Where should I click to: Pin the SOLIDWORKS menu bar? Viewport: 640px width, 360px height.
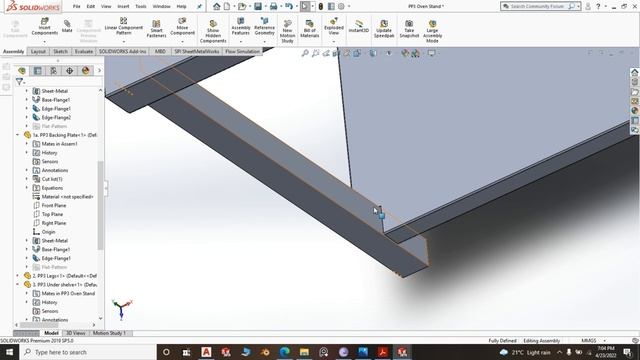coord(199,7)
